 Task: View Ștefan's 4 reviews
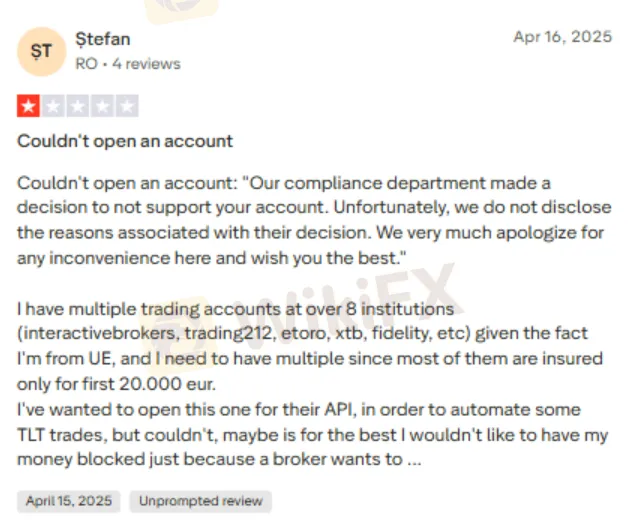coord(147,63)
